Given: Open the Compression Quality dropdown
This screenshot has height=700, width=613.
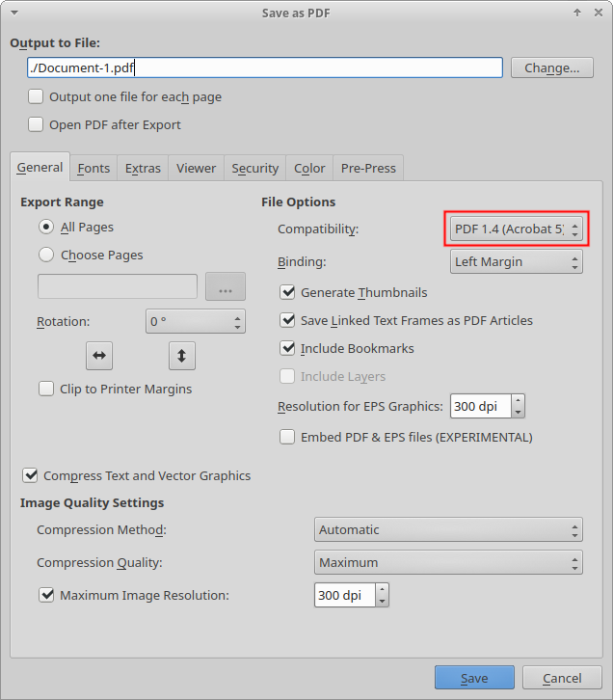Looking at the screenshot, I should coord(448,562).
